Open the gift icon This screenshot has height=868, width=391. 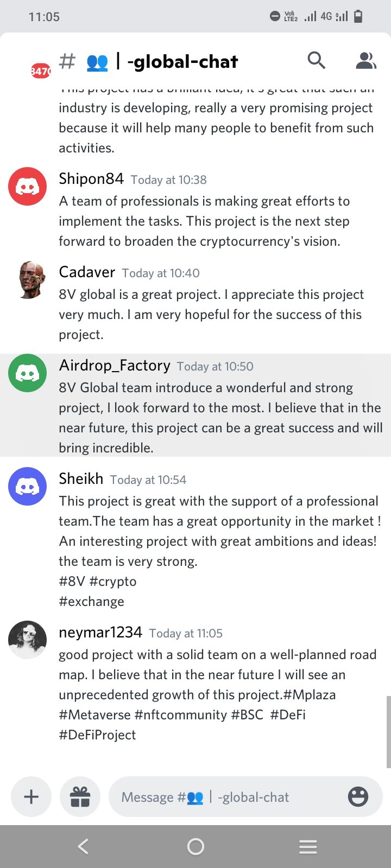pyautogui.click(x=80, y=796)
